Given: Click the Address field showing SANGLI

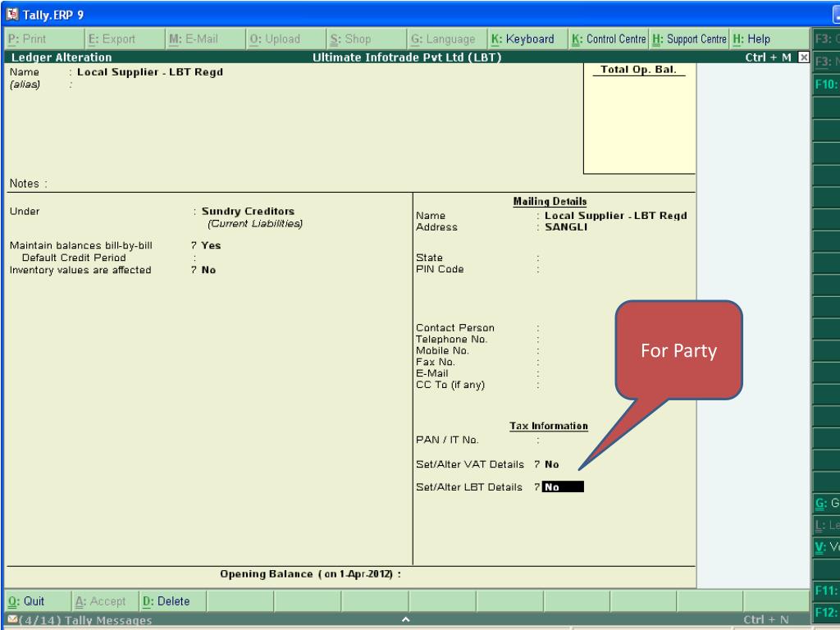Looking at the screenshot, I should pyautogui.click(x=566, y=227).
